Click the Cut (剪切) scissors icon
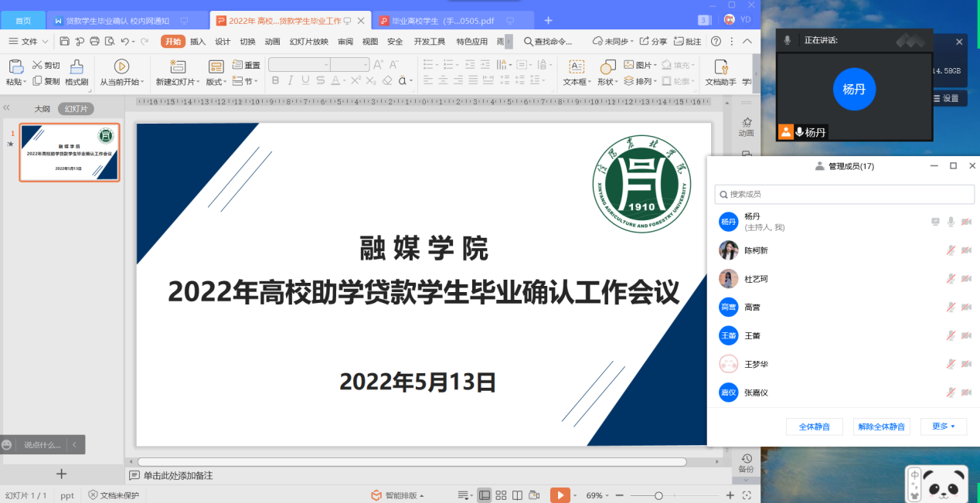Viewport: 980px width, 503px height. (x=37, y=66)
